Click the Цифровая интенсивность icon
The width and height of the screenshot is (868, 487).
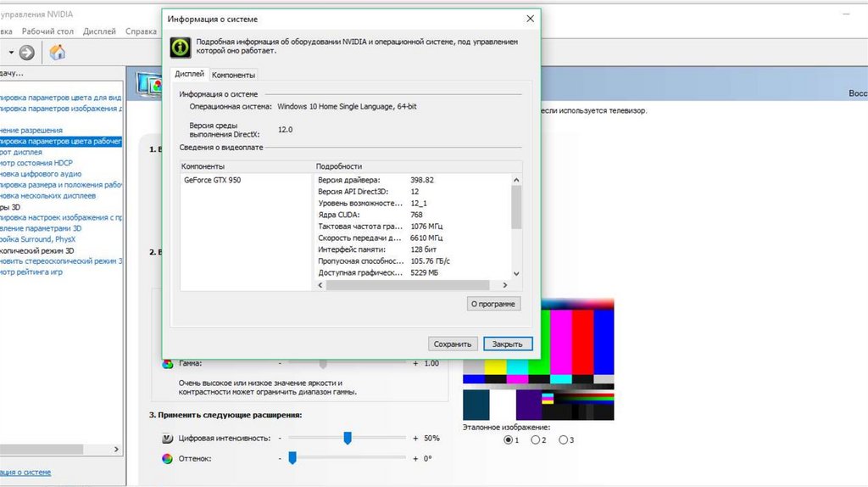(x=168, y=438)
